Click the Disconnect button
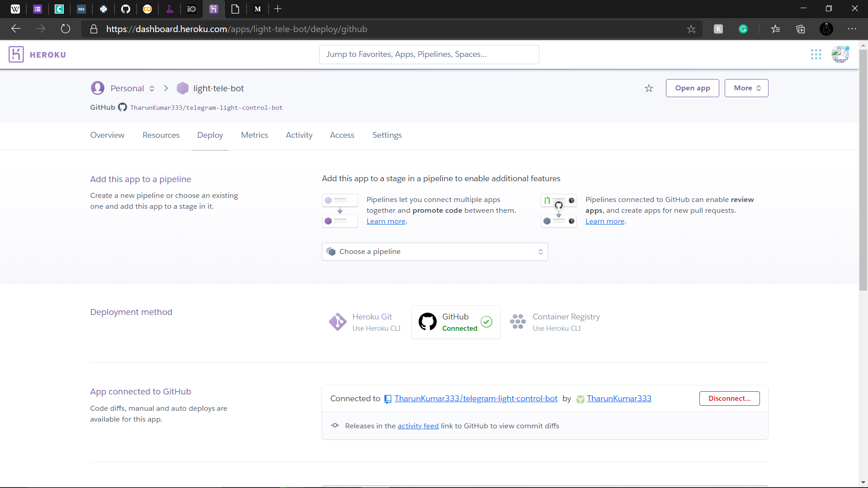Image resolution: width=868 pixels, height=488 pixels. tap(730, 399)
